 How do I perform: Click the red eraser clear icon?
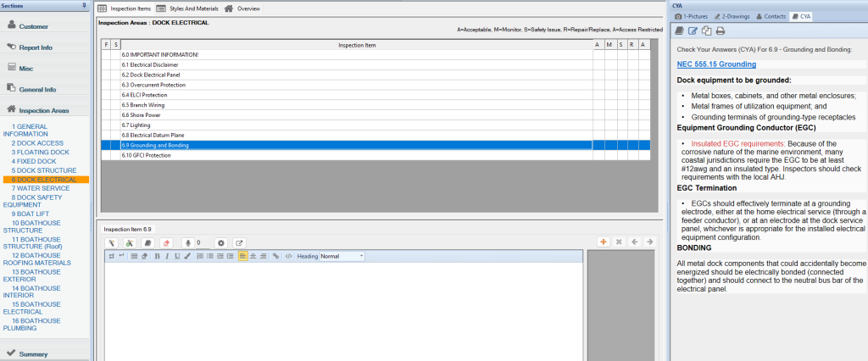tap(167, 242)
